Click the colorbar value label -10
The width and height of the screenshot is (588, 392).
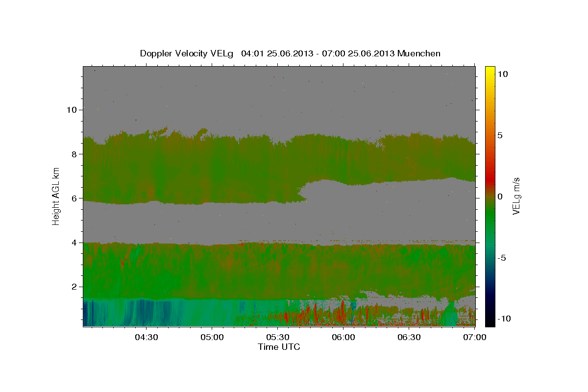(504, 318)
